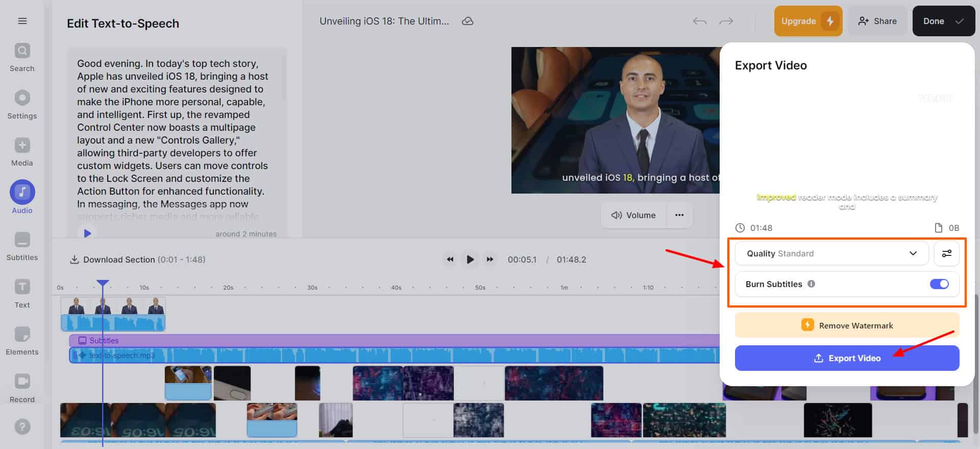Viewport: 980px width, 449px height.
Task: Open the hamburger menu icon
Action: (x=22, y=21)
